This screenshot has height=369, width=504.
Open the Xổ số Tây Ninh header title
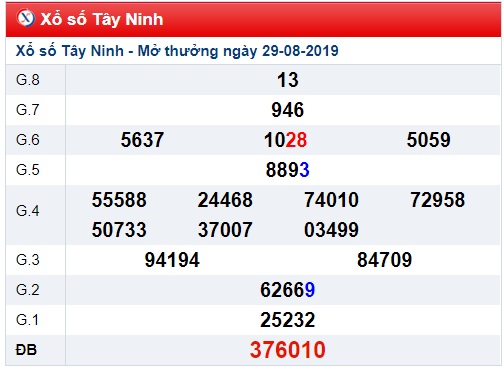click(x=102, y=19)
